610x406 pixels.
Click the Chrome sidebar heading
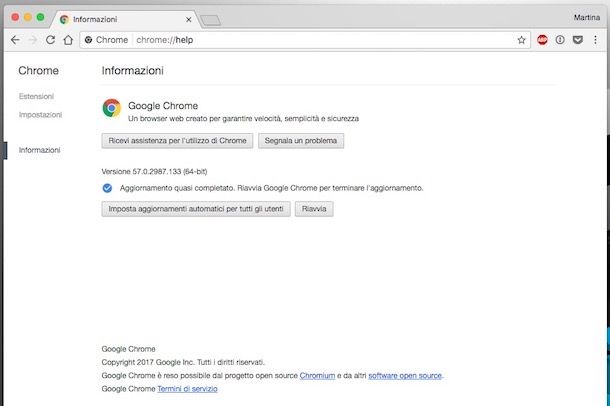click(39, 70)
